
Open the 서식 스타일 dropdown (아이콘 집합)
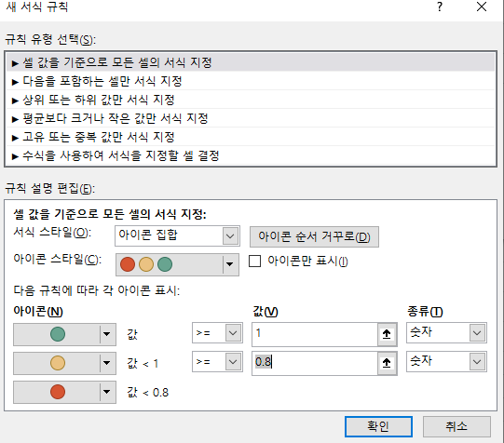pyautogui.click(x=177, y=236)
